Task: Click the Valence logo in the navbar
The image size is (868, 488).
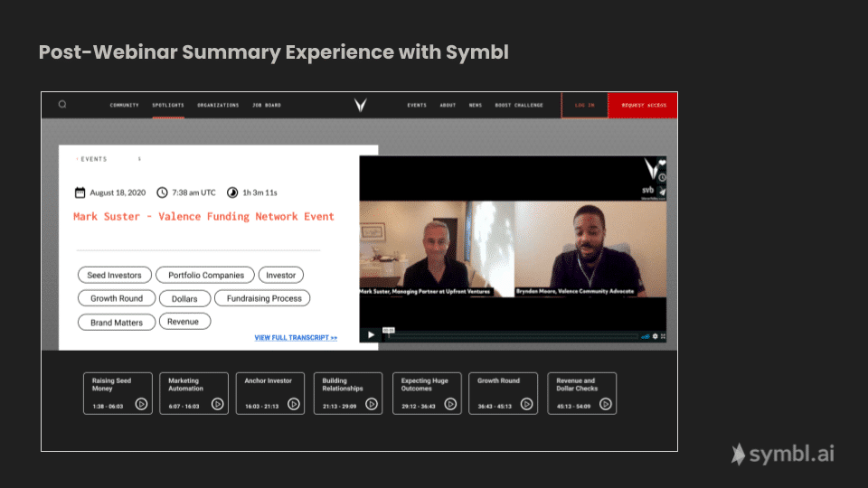Action: pos(360,106)
